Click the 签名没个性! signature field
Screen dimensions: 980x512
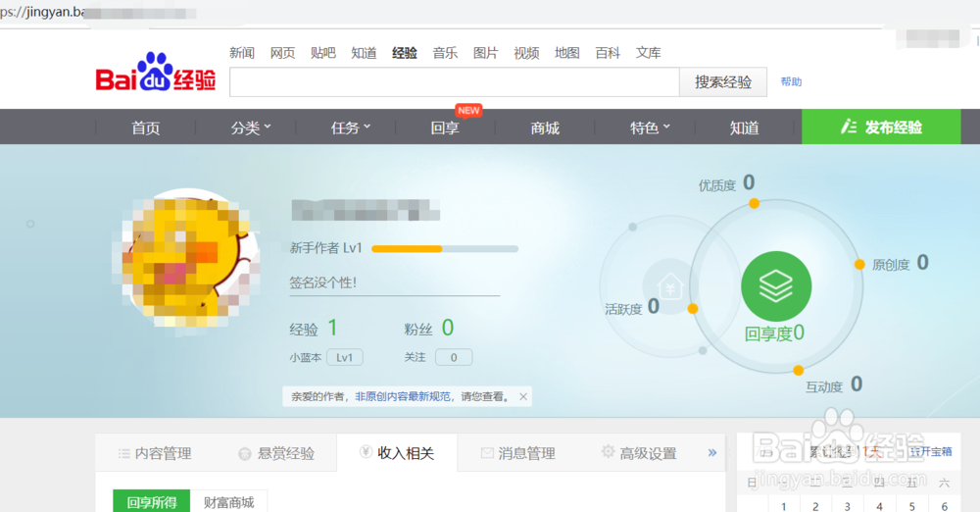point(394,282)
